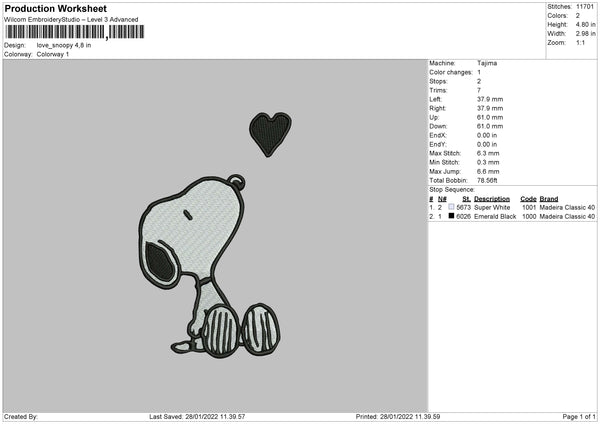Click thread code '1000'

(529, 217)
